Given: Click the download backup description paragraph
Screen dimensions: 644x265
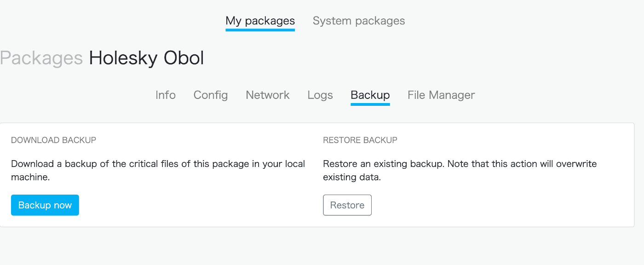Looking at the screenshot, I should click(x=158, y=170).
